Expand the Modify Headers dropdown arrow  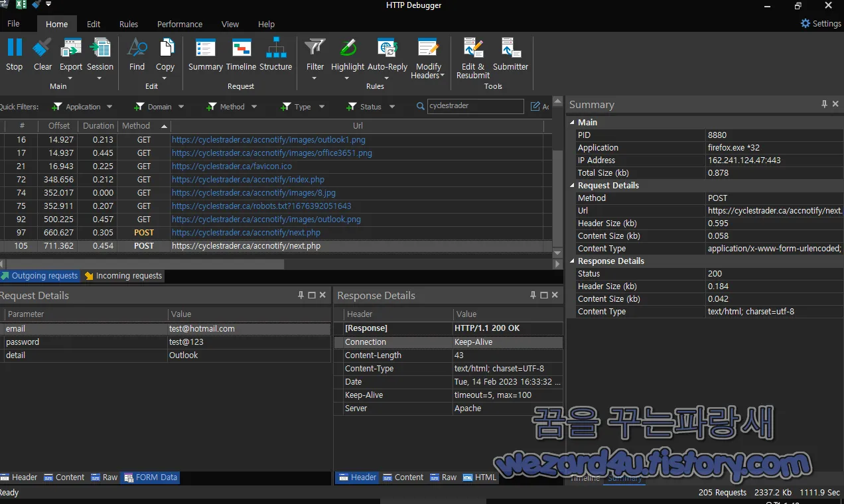(442, 76)
